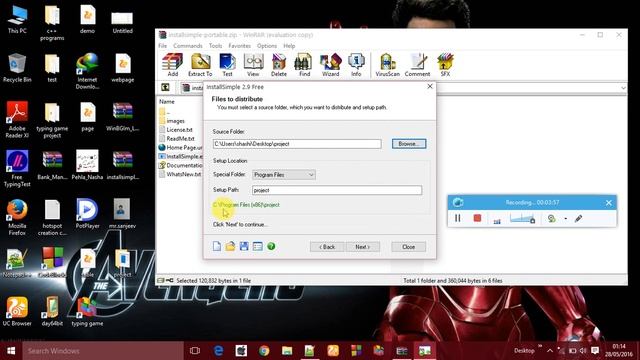The image size is (640, 360).
Task: Click the Source Folder path field
Action: [x=297, y=144]
